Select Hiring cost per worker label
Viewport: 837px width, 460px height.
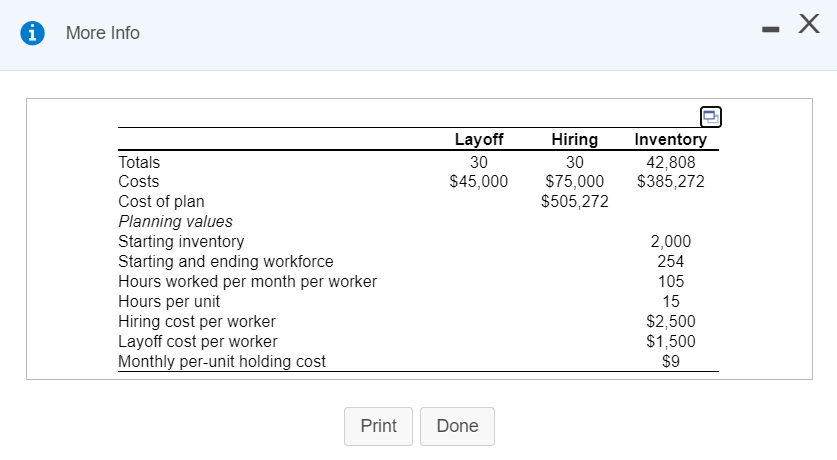point(197,321)
